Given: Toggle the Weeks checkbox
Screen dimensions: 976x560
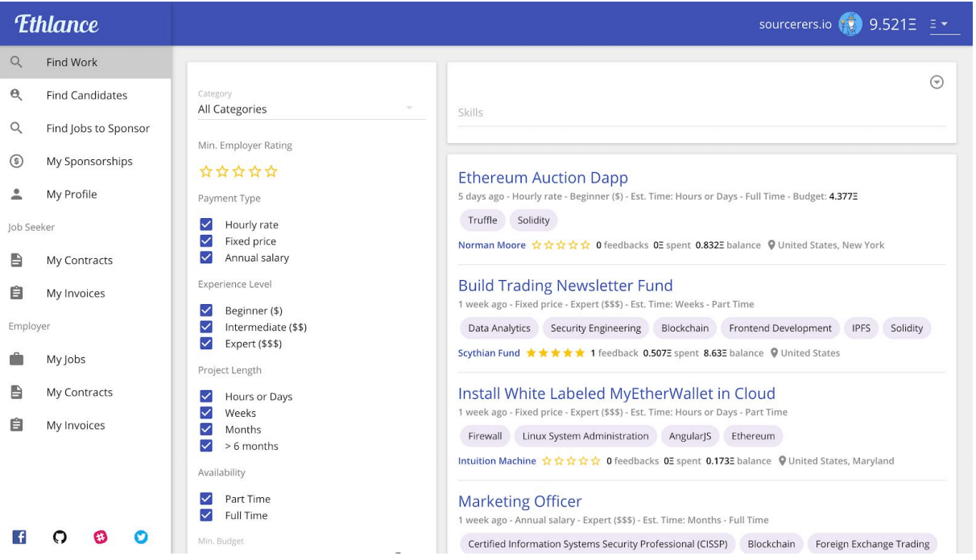Looking at the screenshot, I should click(206, 413).
